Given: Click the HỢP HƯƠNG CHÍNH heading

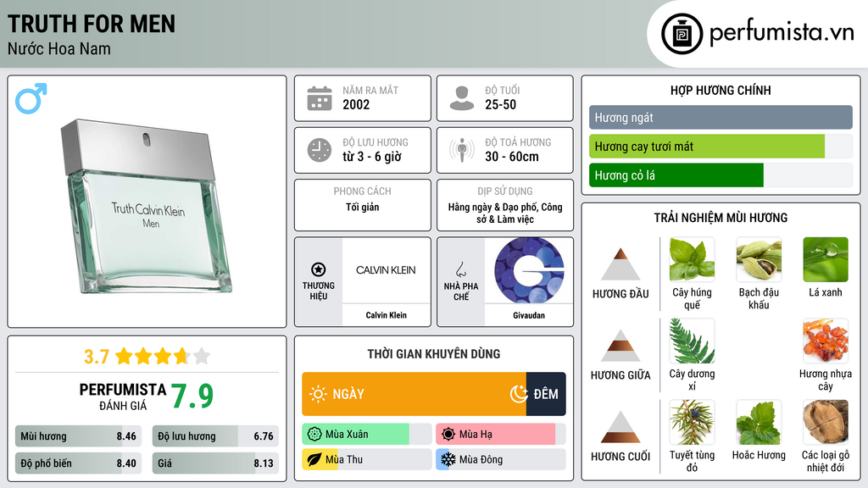Looking at the screenshot, I should click(x=721, y=90).
